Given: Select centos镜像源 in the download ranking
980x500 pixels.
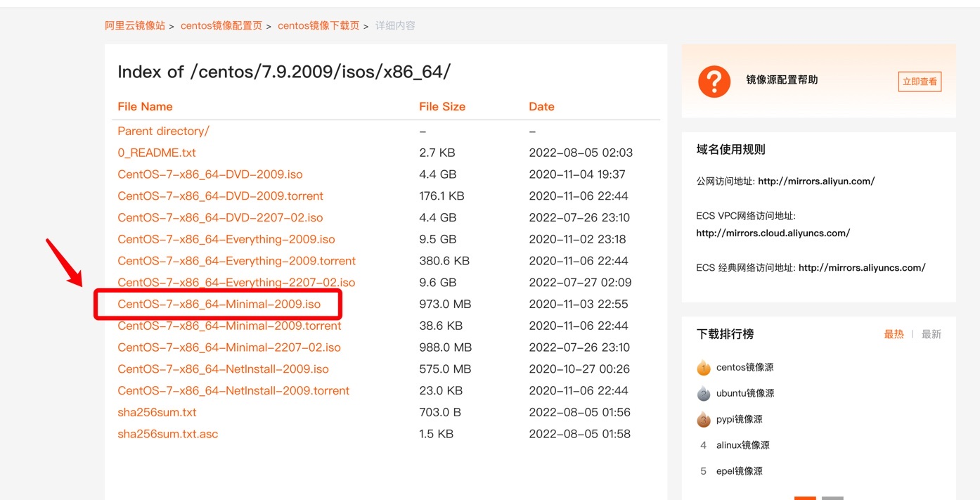Looking at the screenshot, I should (x=746, y=367).
